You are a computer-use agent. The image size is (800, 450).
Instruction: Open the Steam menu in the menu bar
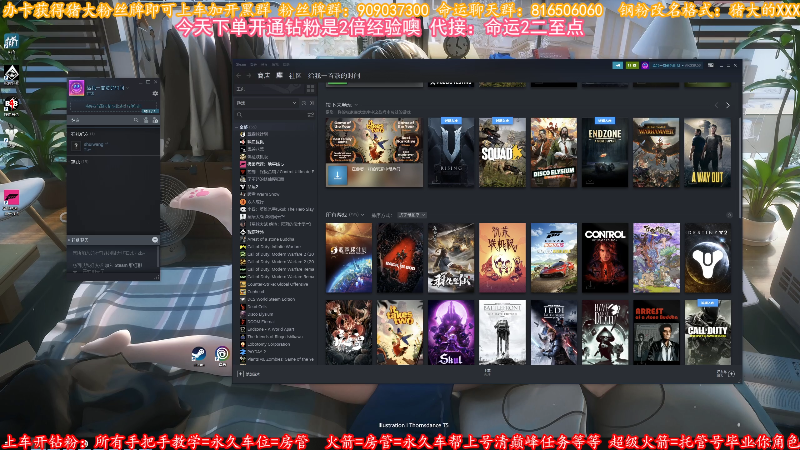[x=241, y=65]
